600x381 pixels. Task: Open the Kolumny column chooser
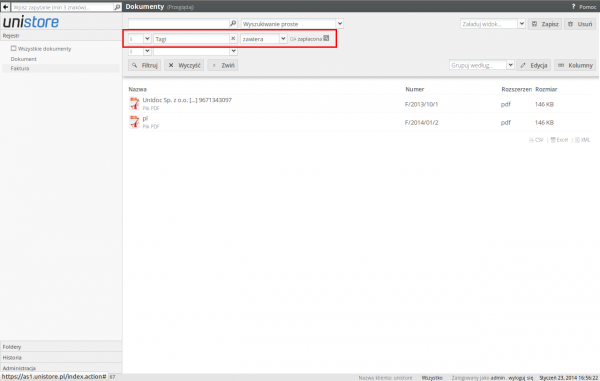[x=575, y=65]
